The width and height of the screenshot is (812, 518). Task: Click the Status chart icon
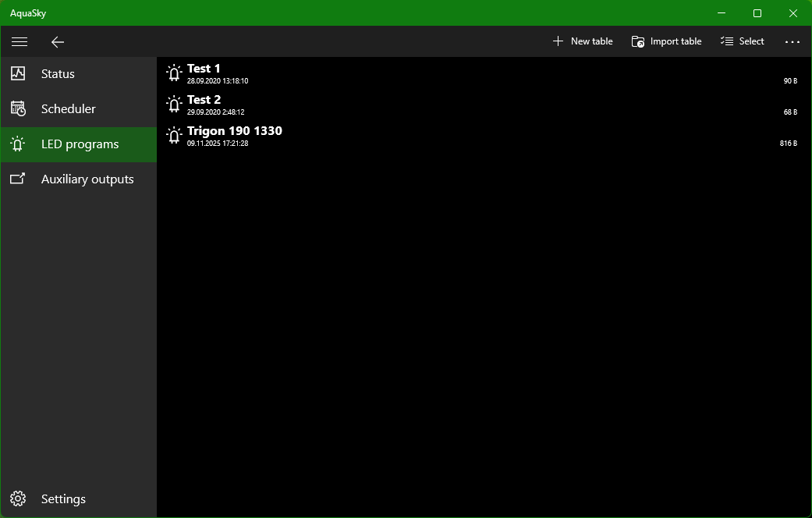coord(18,73)
